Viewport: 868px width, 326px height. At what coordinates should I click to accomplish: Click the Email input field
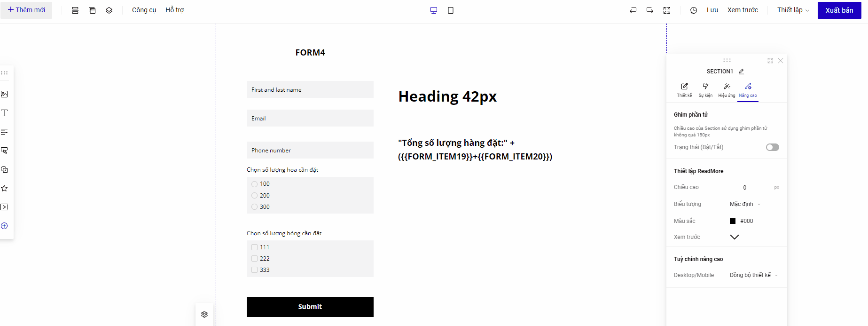pos(310,118)
